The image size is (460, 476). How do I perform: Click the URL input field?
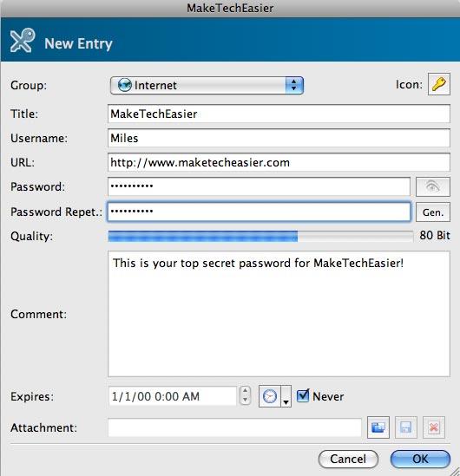point(279,162)
